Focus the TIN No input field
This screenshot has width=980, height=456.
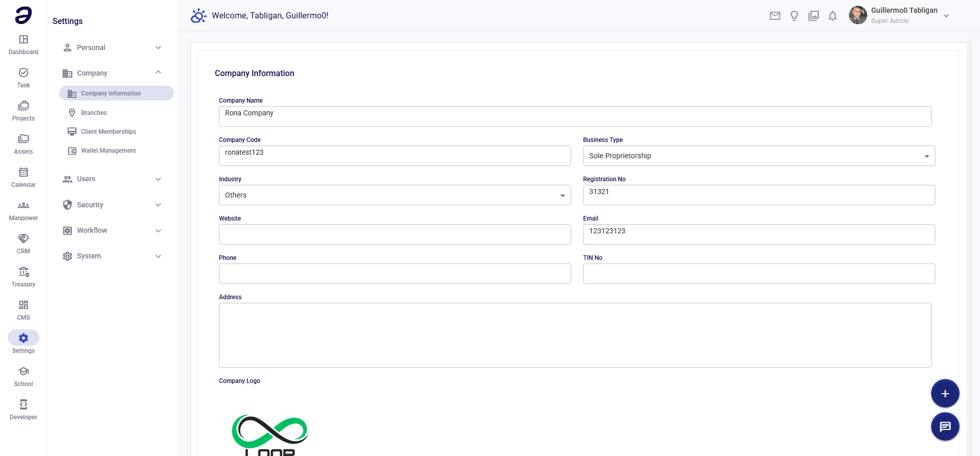click(x=759, y=274)
